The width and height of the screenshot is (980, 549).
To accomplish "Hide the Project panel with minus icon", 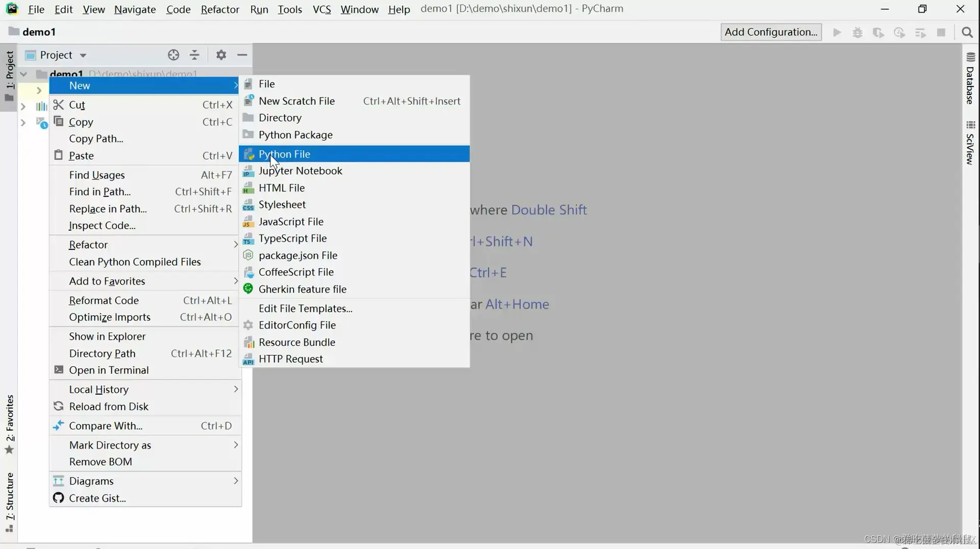I will (242, 55).
